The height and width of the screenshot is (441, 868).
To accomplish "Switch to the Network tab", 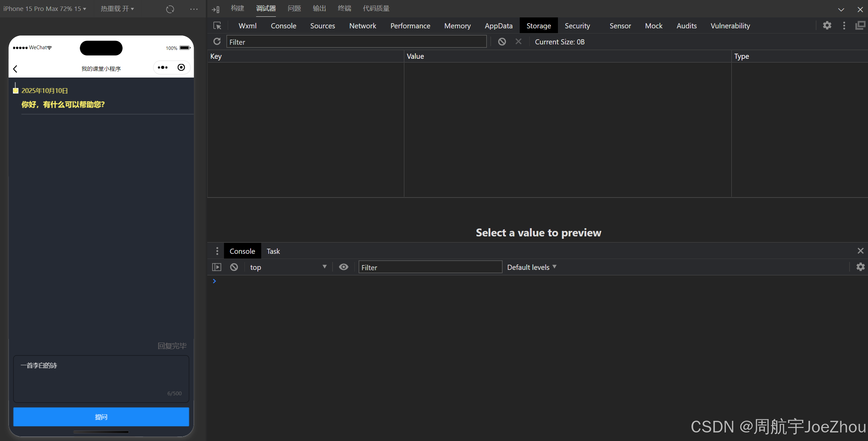I will (x=362, y=26).
